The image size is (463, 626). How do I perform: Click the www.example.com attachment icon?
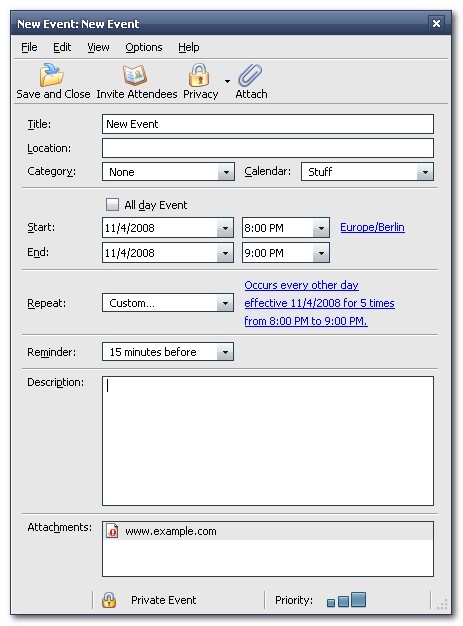pyautogui.click(x=112, y=531)
